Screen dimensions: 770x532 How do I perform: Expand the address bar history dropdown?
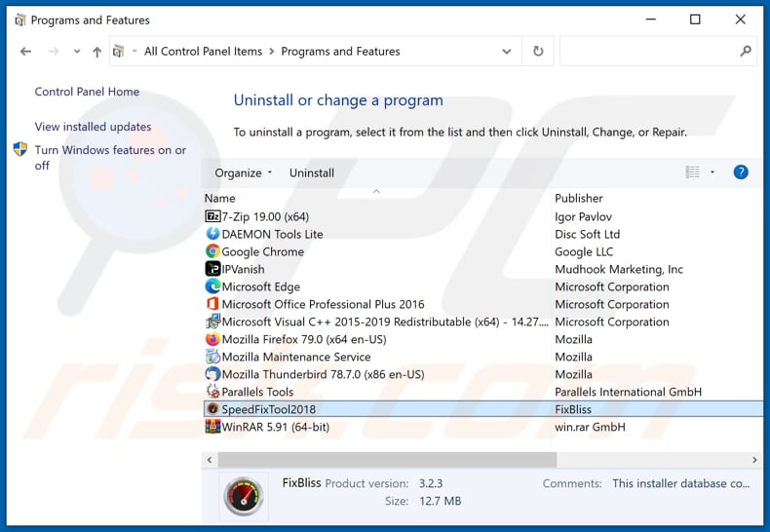click(506, 52)
